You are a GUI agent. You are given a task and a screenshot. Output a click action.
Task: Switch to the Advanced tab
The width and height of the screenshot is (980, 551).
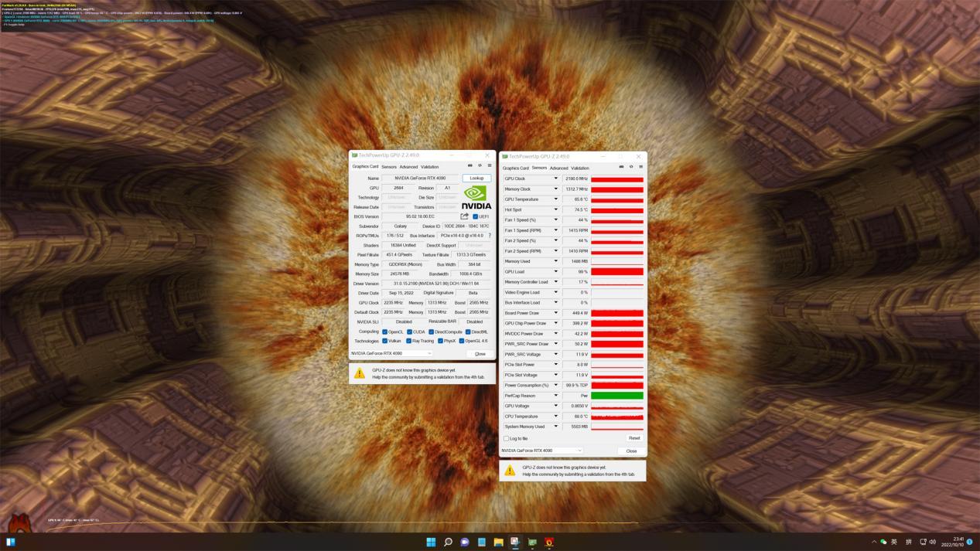[x=409, y=166]
